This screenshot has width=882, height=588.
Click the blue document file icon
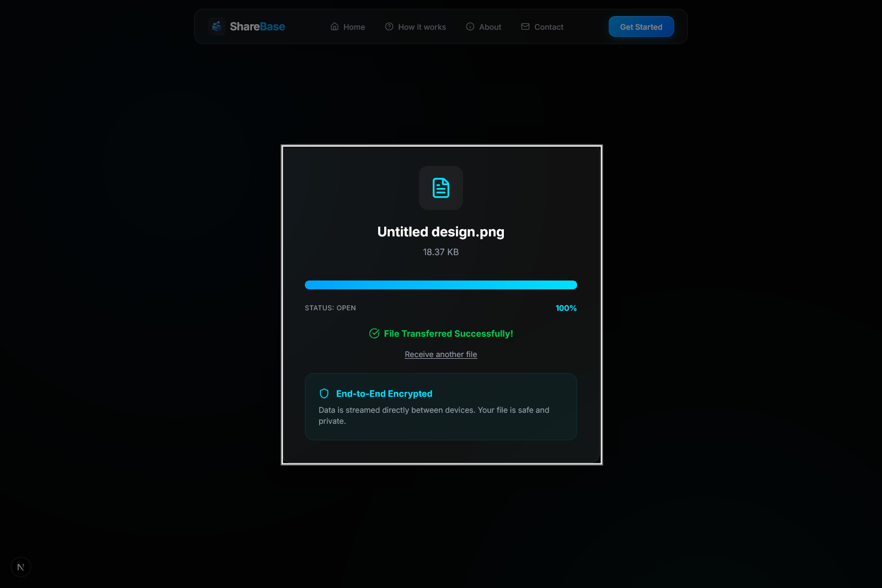[440, 188]
